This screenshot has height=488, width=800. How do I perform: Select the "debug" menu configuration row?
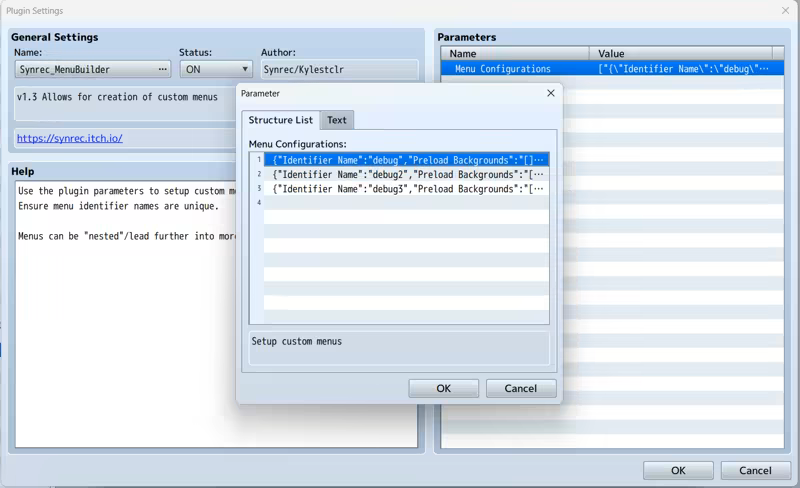(406, 160)
